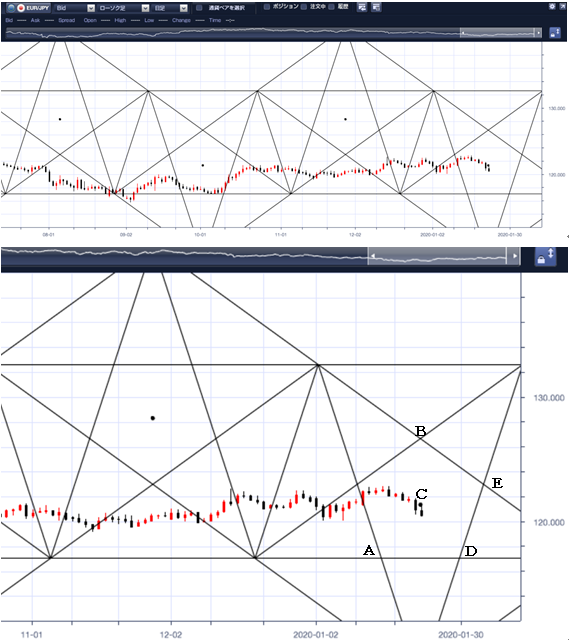
Task: Click the Japan flag currency pair icon
Action: click(21, 8)
